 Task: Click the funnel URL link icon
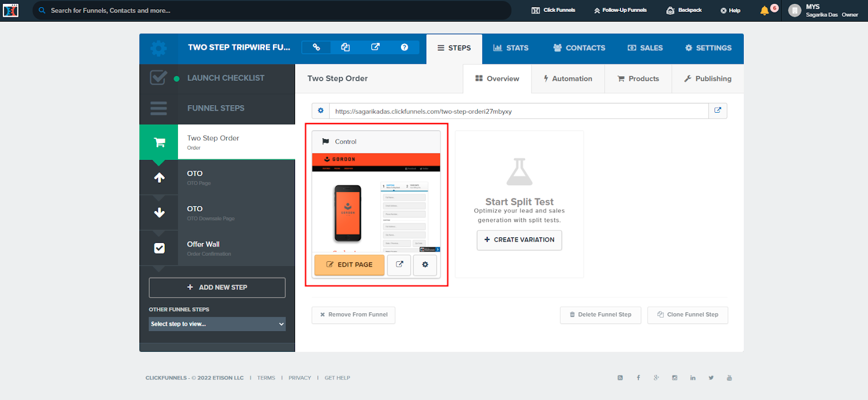[316, 47]
